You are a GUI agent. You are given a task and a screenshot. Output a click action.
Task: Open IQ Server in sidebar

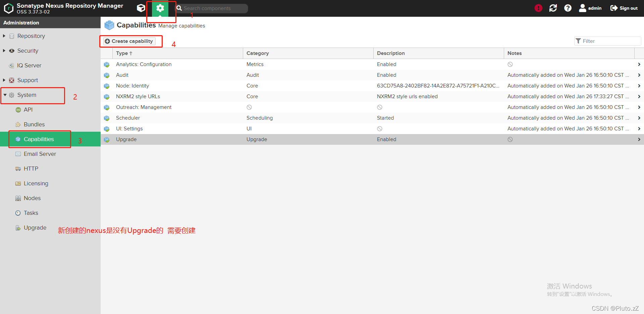tap(29, 65)
